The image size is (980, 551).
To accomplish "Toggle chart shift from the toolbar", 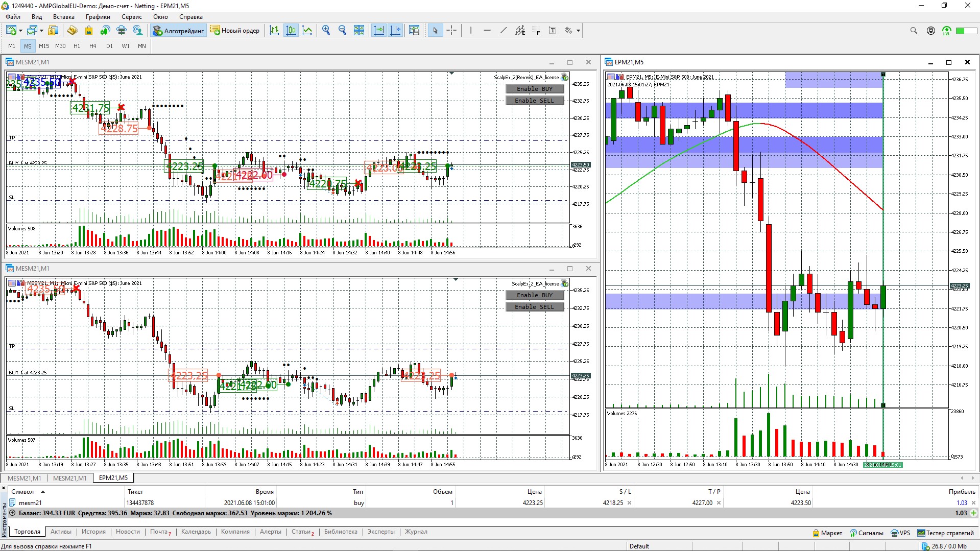I will point(395,31).
